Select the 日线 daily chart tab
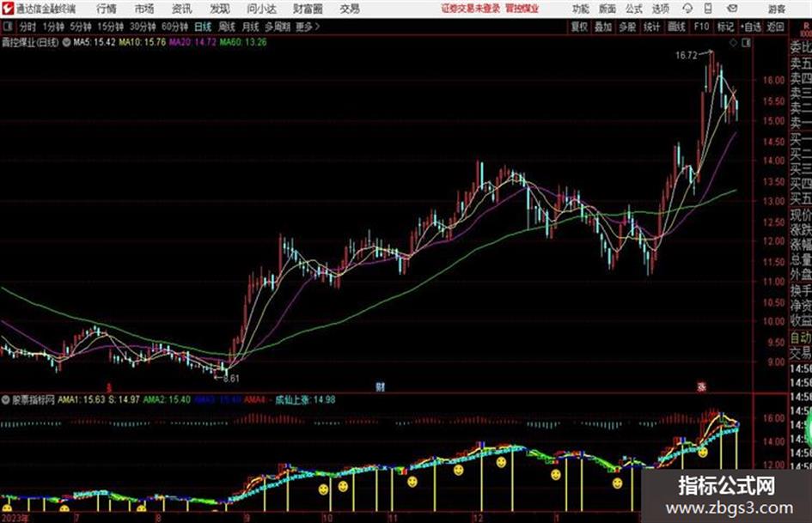Image resolution: width=812 pixels, height=523 pixels. coord(203,27)
